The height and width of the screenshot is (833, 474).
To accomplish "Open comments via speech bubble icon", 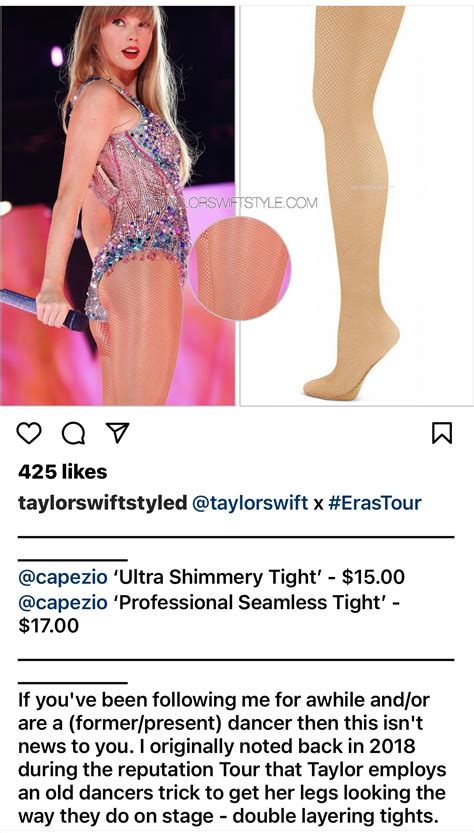I will pyautogui.click(x=73, y=434).
